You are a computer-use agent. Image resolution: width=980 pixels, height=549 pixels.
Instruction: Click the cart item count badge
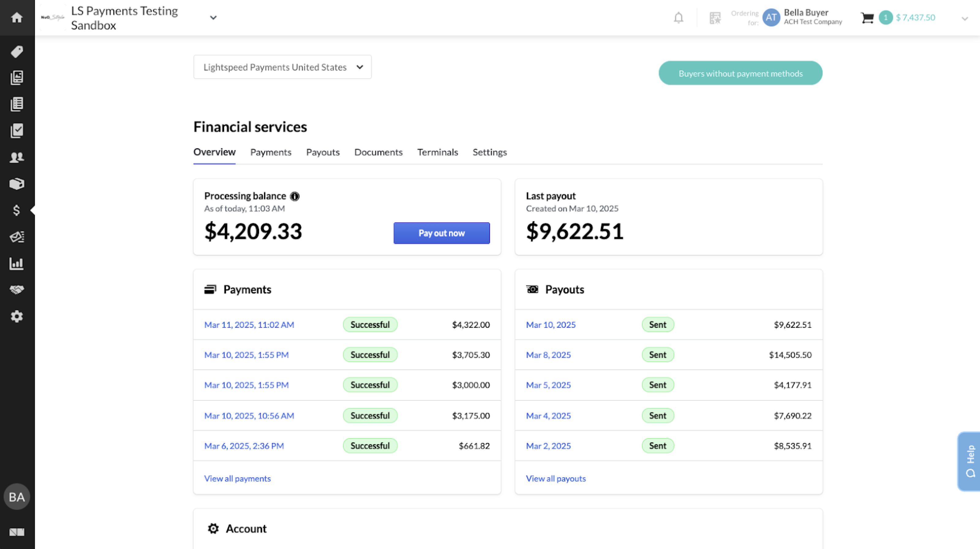886,17
